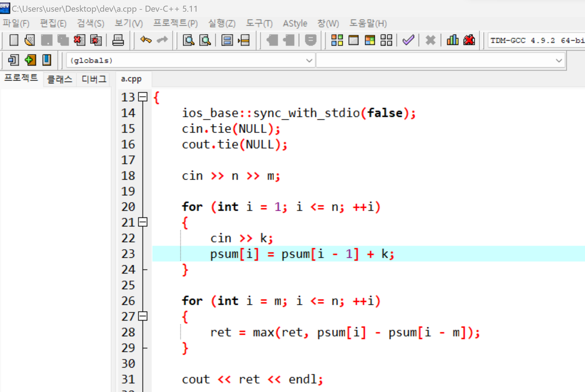
Task: Click the New file toolbar icon
Action: [x=13, y=40]
